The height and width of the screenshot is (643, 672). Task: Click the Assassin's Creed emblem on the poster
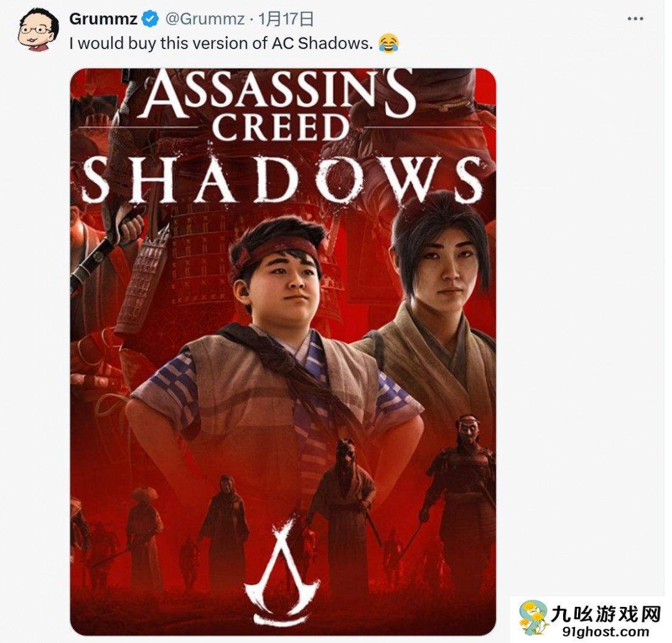(282, 571)
